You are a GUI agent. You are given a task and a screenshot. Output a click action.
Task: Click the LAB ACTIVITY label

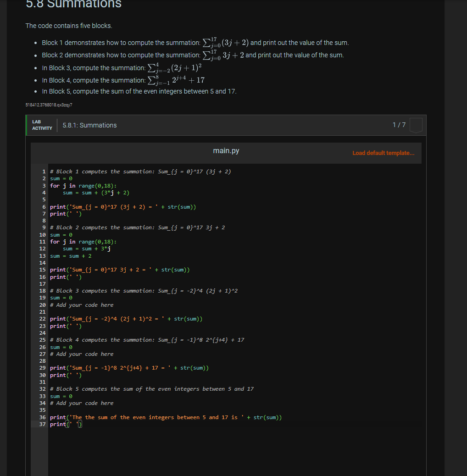coord(41,125)
